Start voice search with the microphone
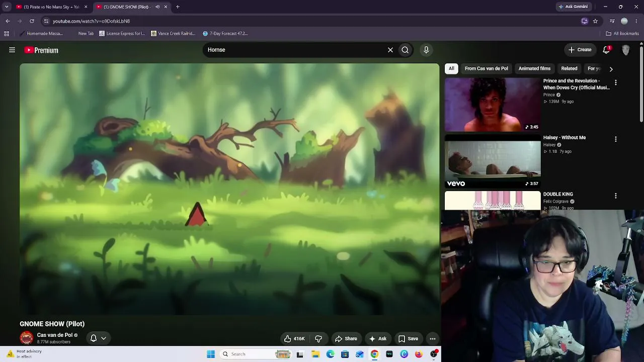Viewport: 644px width, 362px height. [426, 50]
